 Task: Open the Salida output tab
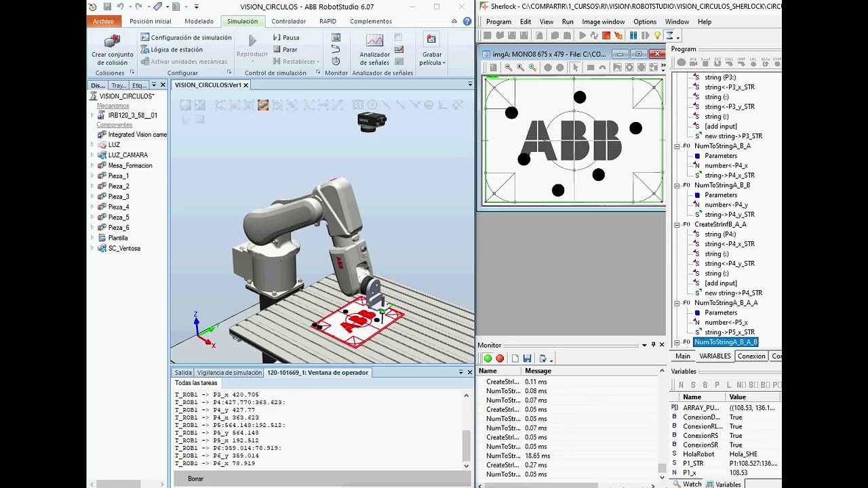point(183,372)
